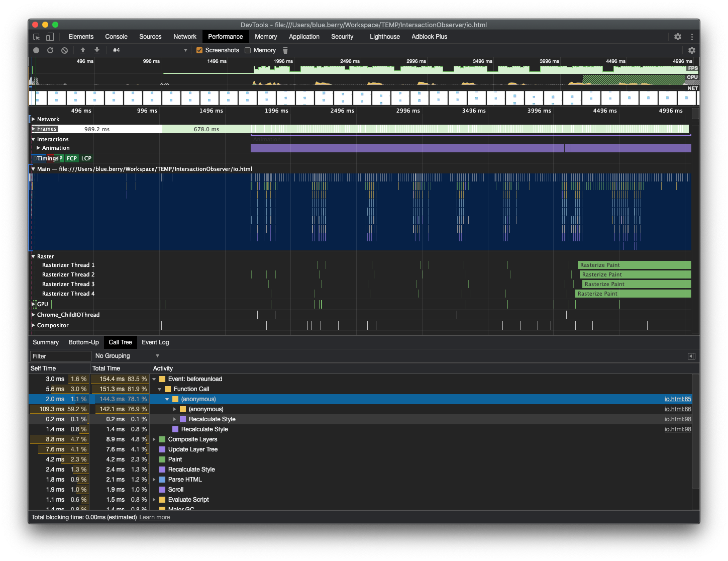Click the reload and record icon

(x=50, y=50)
